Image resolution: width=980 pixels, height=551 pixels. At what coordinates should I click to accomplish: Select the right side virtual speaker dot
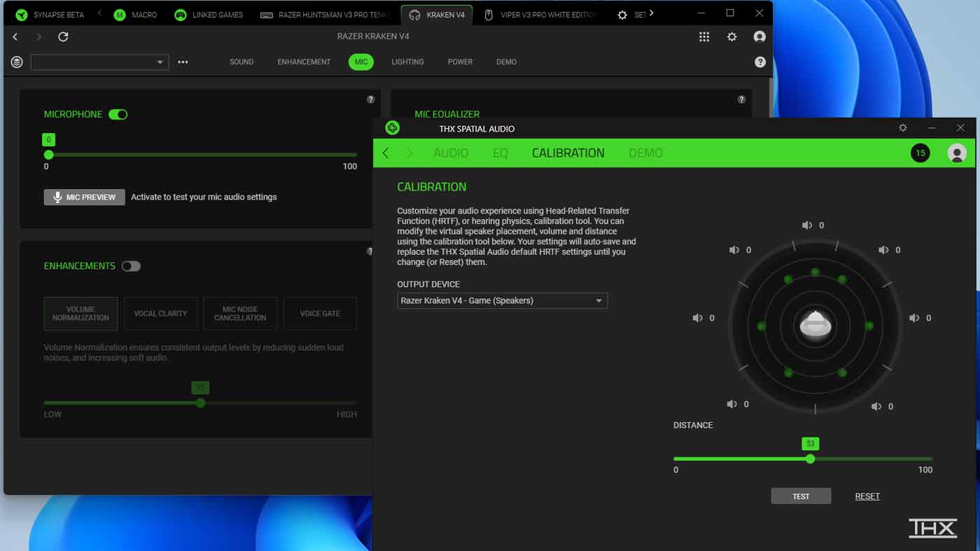tap(869, 326)
